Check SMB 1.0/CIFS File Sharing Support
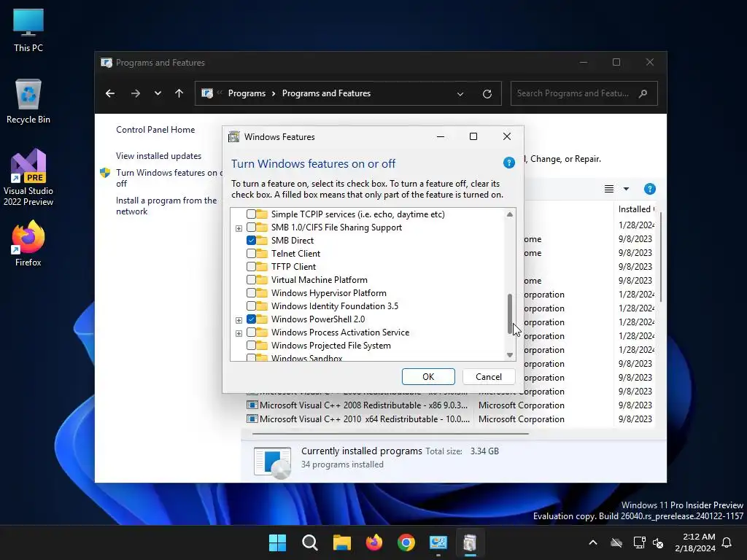The width and height of the screenshot is (747, 560). tap(251, 227)
